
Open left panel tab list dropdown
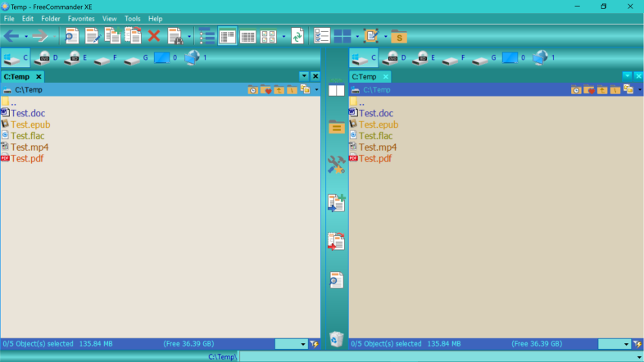tap(304, 76)
